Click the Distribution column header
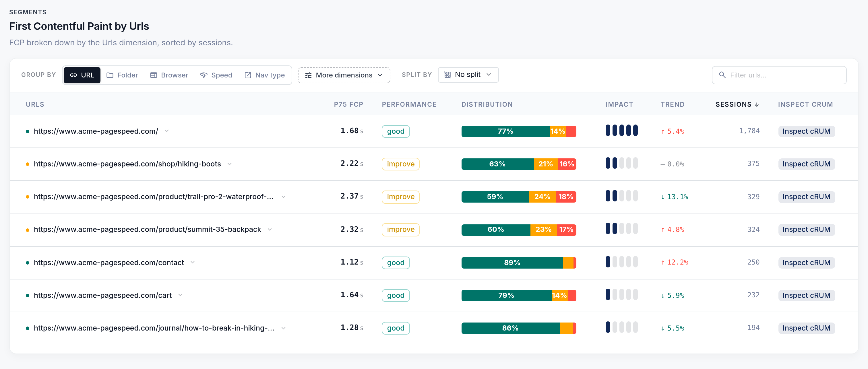This screenshot has height=369, width=868. pyautogui.click(x=487, y=104)
